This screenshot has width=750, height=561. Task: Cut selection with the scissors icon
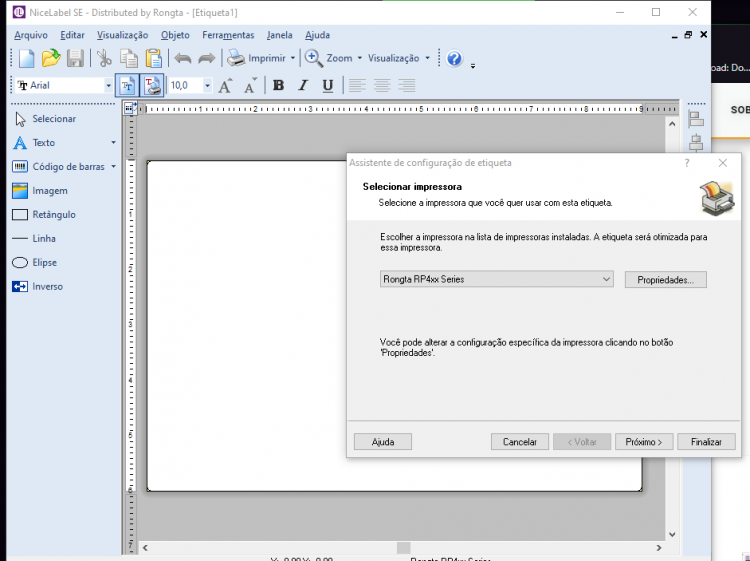(103, 58)
